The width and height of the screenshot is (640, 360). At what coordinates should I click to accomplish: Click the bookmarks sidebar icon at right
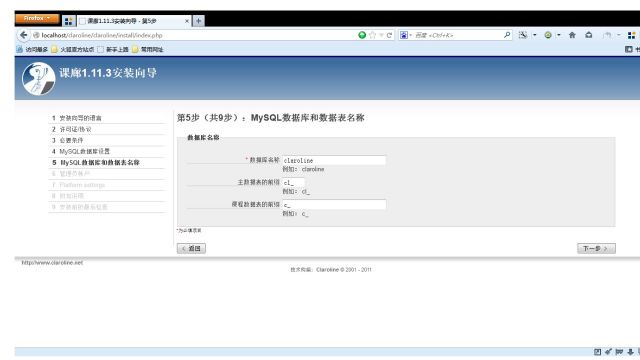coord(629,49)
